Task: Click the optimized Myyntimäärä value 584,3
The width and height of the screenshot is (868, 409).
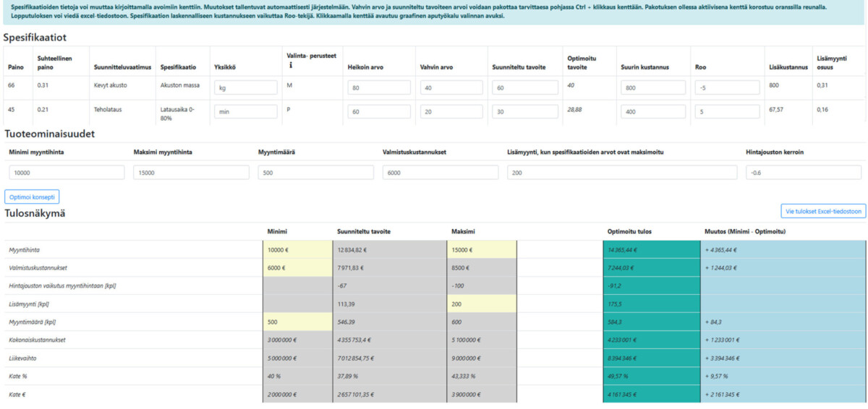Action: pos(615,322)
